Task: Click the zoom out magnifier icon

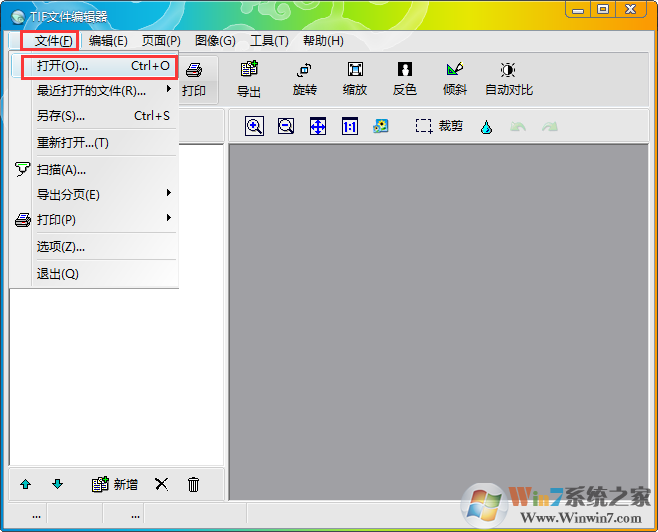Action: click(x=286, y=127)
